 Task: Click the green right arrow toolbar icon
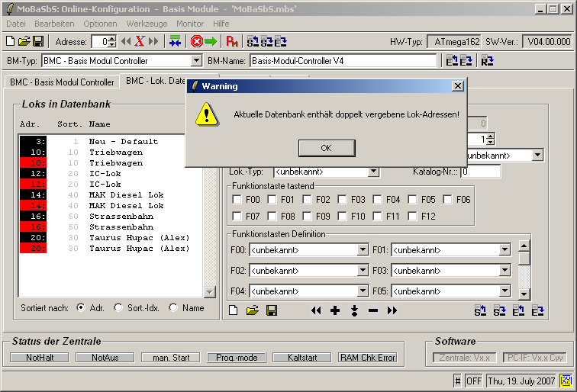point(210,41)
